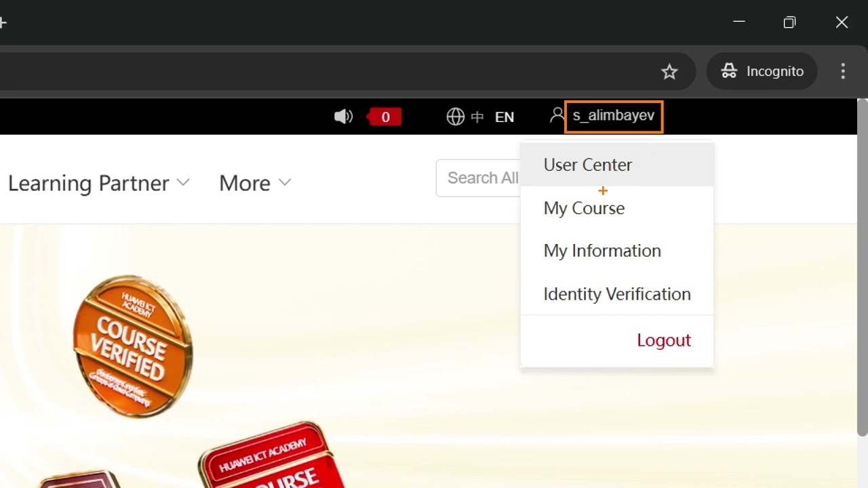Screen dimensions: 868x488
Task: Click the Incognito profile indicator
Action: click(x=762, y=71)
